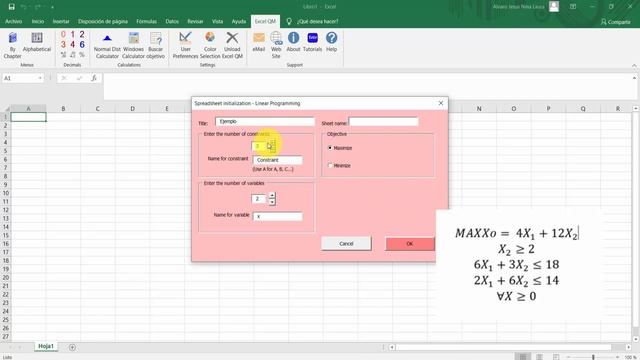Adjust the zoom slider
This screenshot has height=360, width=640.
[593, 357]
